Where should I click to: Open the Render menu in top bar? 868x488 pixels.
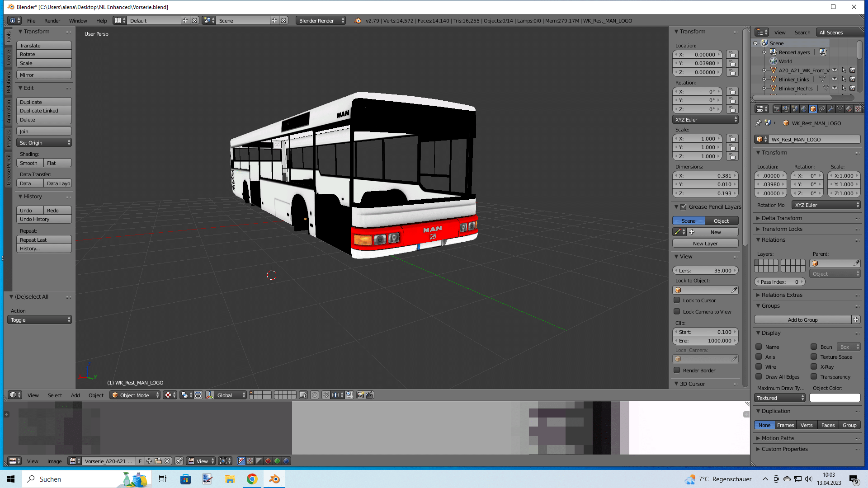tap(52, 21)
